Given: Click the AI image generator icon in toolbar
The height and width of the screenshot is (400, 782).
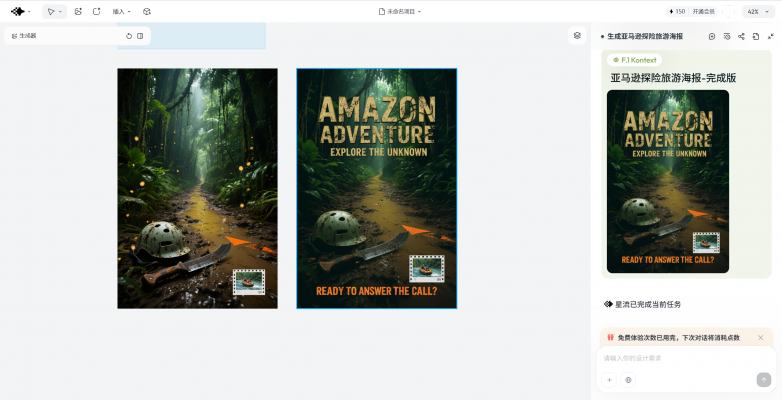Looking at the screenshot, I should [x=78, y=11].
